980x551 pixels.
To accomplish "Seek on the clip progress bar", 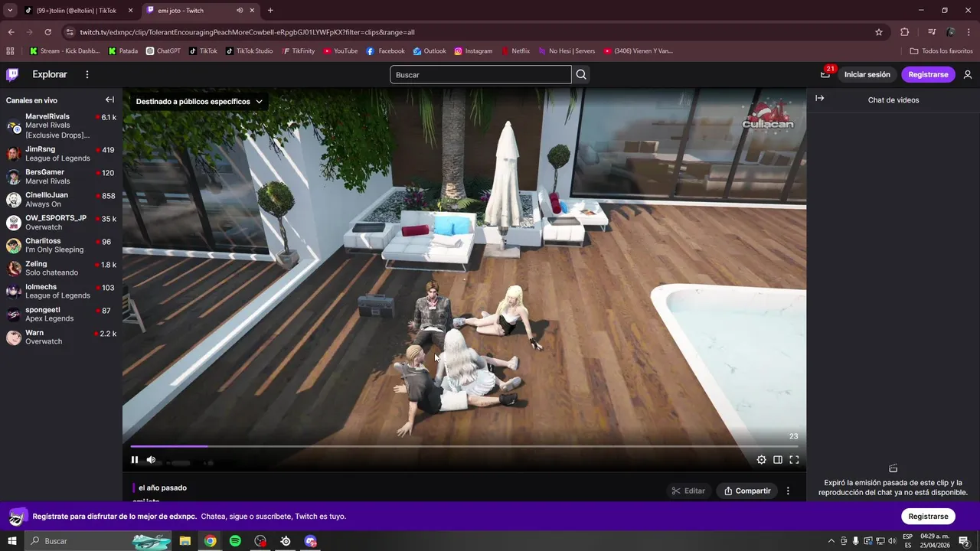I will 464,446.
